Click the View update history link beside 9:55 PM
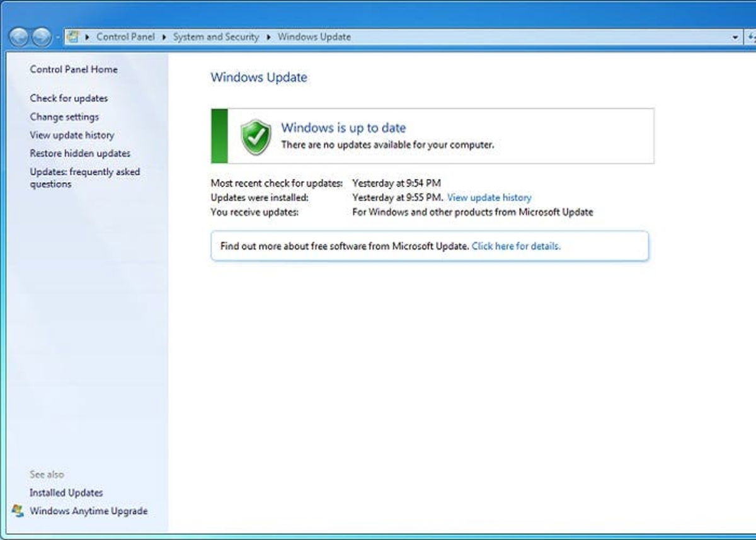Screen dimensions: 756x540 (490, 197)
